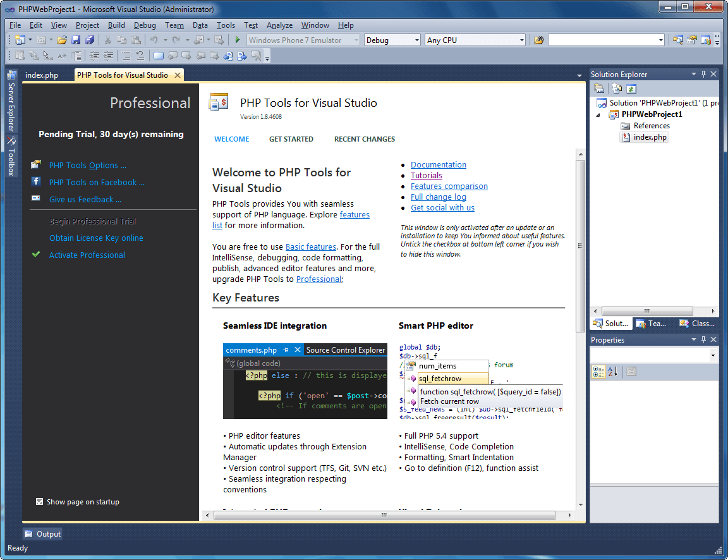This screenshot has width=728, height=560.
Task: Open the Full change log link
Action: click(439, 197)
